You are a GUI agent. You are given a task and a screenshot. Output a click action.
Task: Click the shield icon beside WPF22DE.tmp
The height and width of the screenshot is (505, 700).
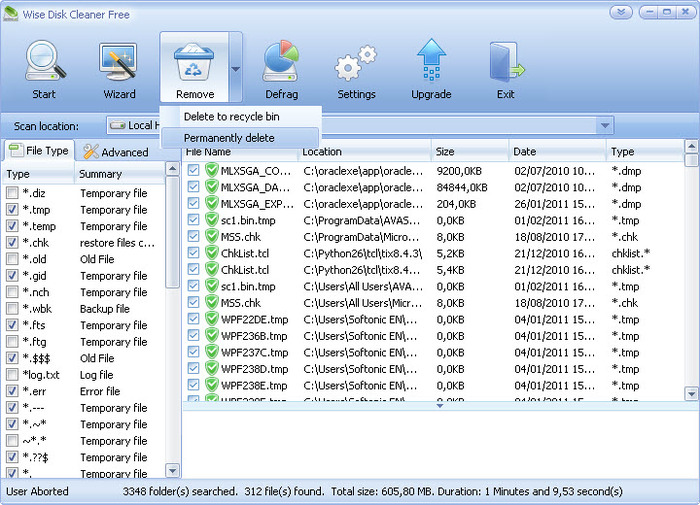(211, 319)
